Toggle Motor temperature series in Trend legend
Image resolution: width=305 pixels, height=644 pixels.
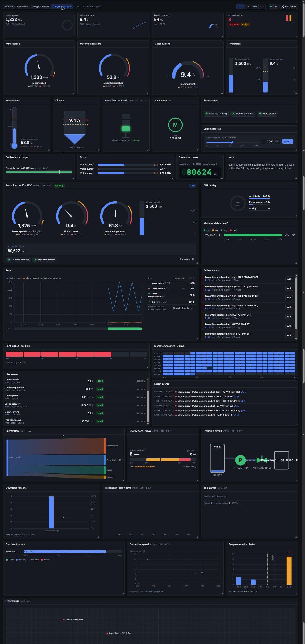click(51, 278)
